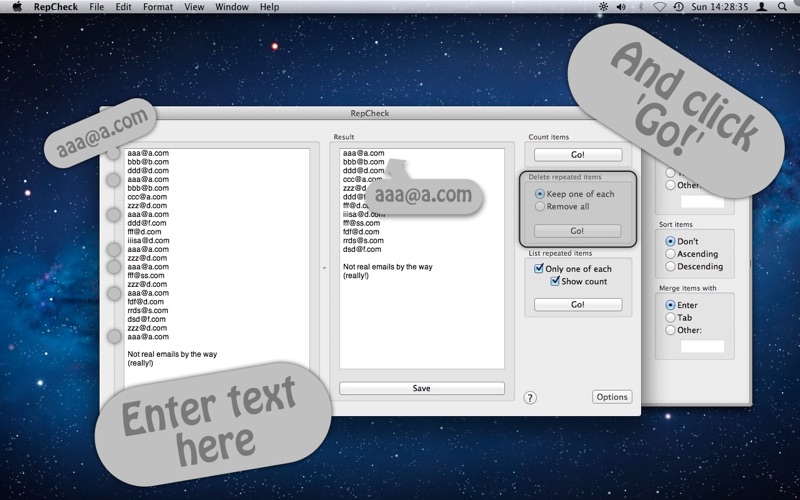Open the Time Machine status menu

tap(679, 7)
